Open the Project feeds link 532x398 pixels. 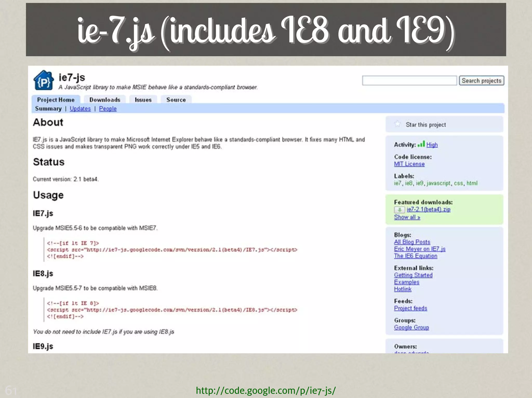click(x=410, y=308)
